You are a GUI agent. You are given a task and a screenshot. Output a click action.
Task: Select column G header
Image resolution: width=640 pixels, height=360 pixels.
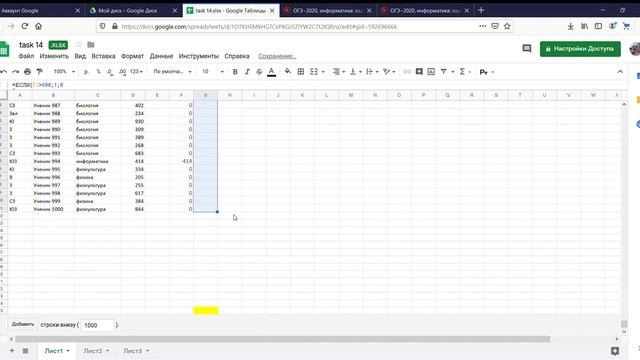(x=205, y=95)
